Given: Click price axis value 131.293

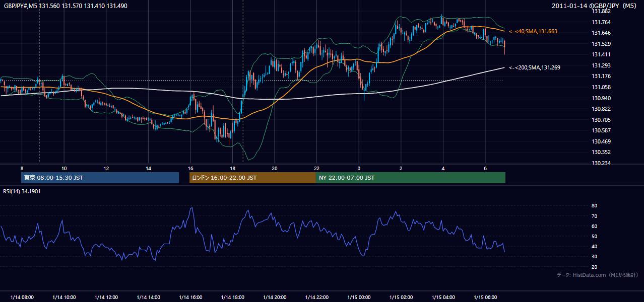Looking at the screenshot, I should [x=601, y=66].
